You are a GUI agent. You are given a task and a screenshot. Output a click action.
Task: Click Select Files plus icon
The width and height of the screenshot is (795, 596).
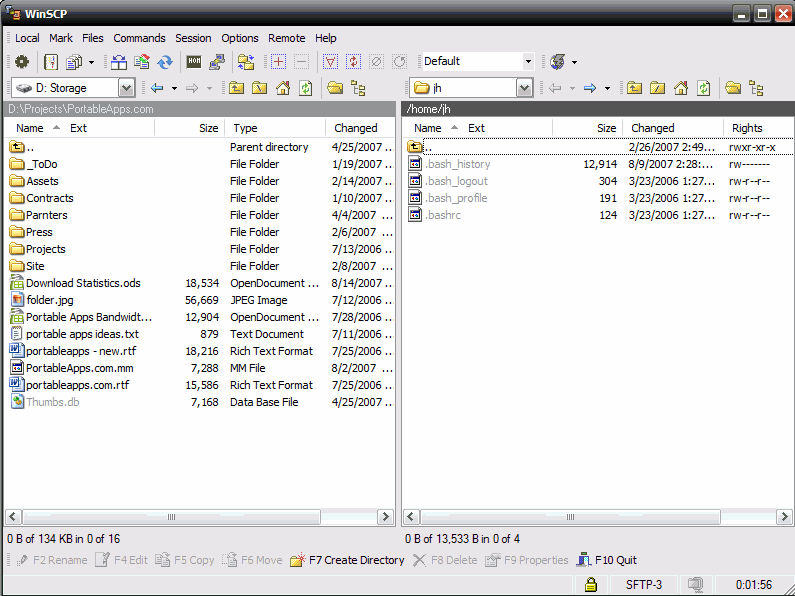[x=279, y=62]
